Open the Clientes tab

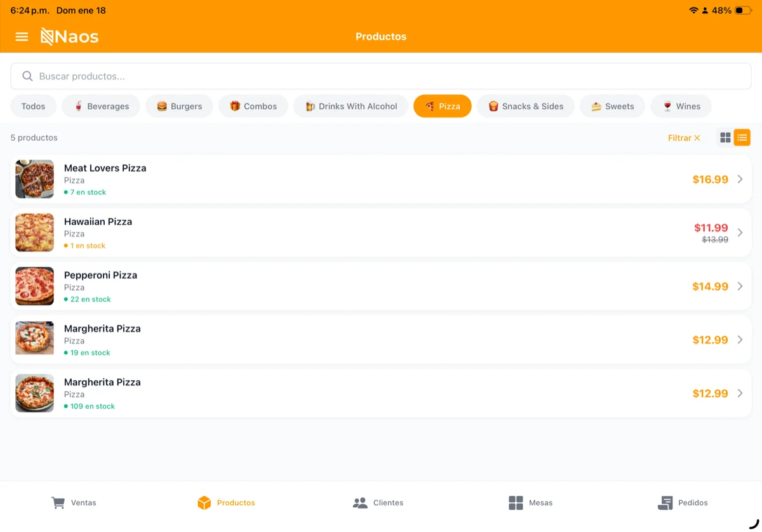[x=378, y=503]
